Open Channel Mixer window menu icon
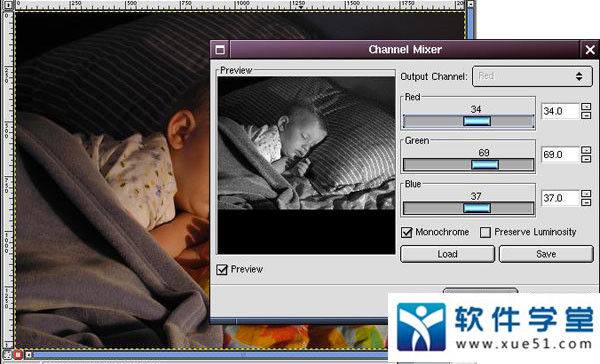 tap(220, 49)
